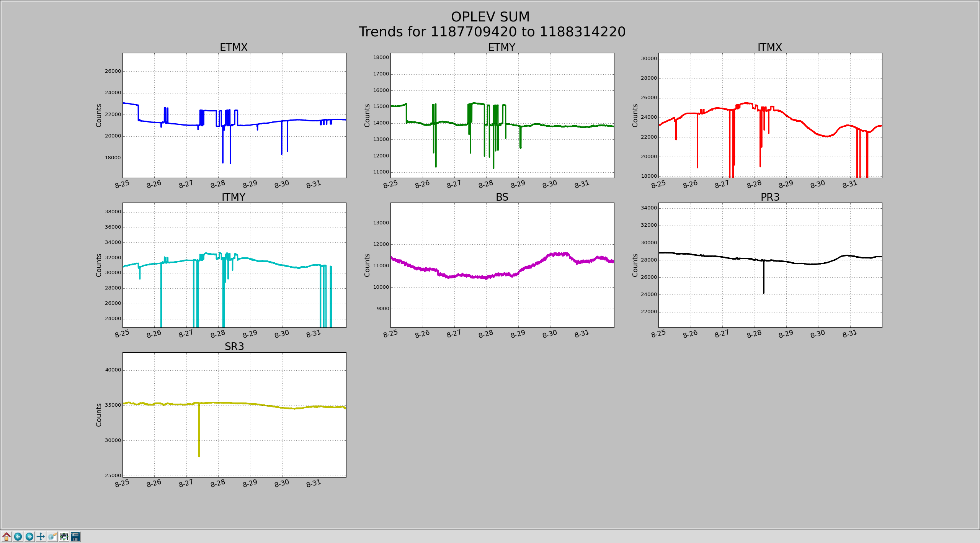Image resolution: width=980 pixels, height=543 pixels.
Task: Open the Configure subplots tool
Action: tap(64, 536)
